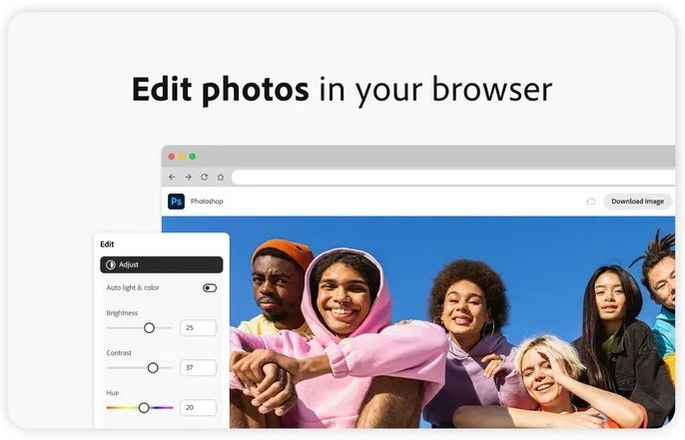685x440 pixels.
Task: Click the browser forward arrow
Action: (x=188, y=177)
